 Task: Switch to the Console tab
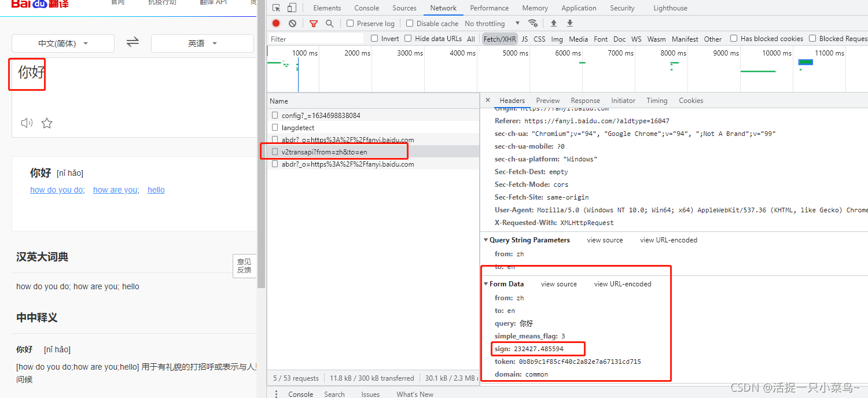(366, 8)
